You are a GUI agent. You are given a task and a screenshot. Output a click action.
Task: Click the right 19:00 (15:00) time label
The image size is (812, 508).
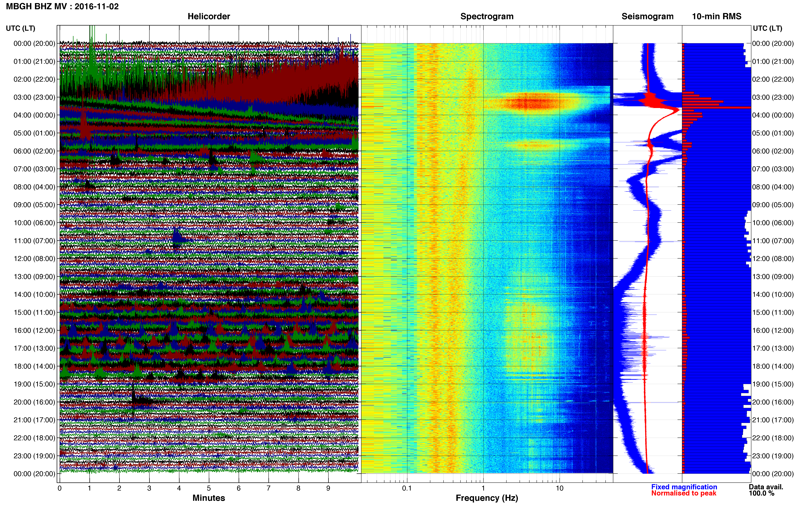click(x=773, y=384)
